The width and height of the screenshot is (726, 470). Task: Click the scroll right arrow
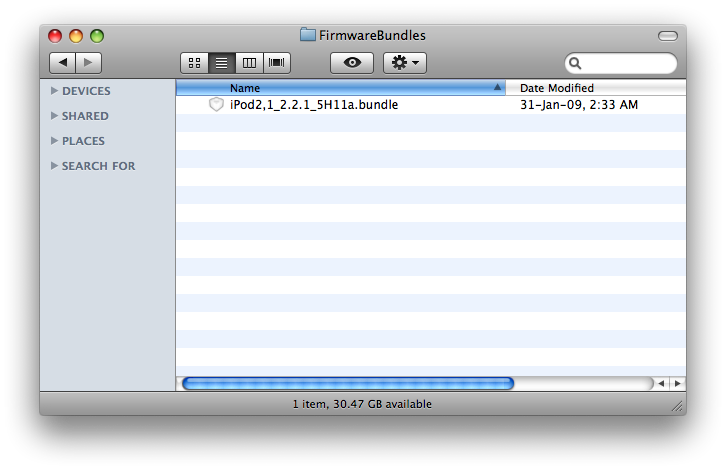pyautogui.click(x=678, y=383)
